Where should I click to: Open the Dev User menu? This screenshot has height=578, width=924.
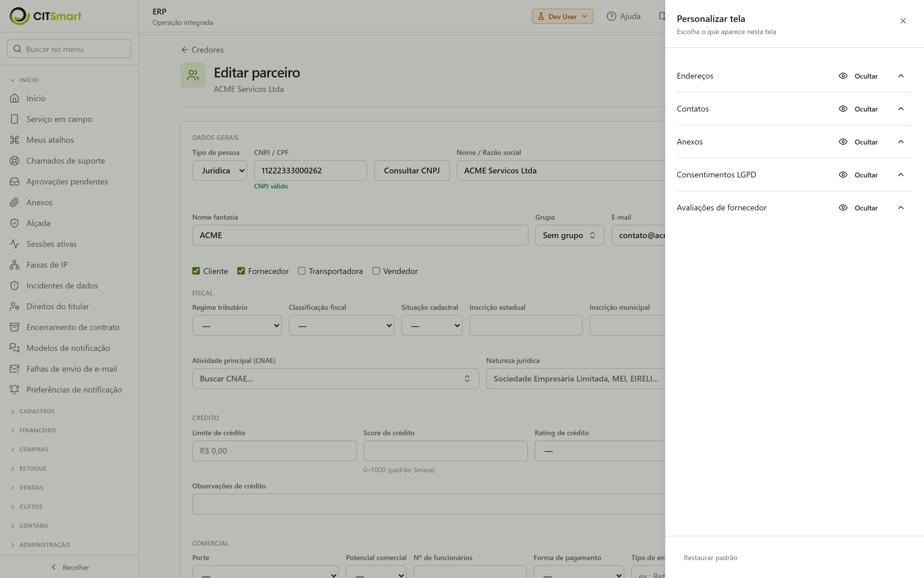562,16
